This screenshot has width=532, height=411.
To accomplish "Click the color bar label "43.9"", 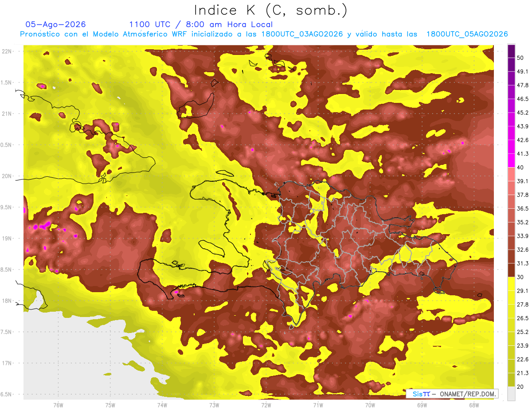I will point(523,126).
